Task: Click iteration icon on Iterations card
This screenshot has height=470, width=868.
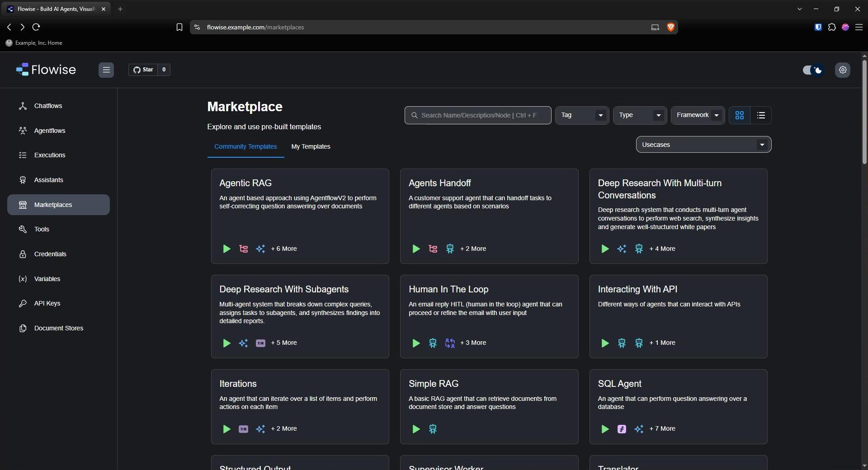Action: (243, 429)
